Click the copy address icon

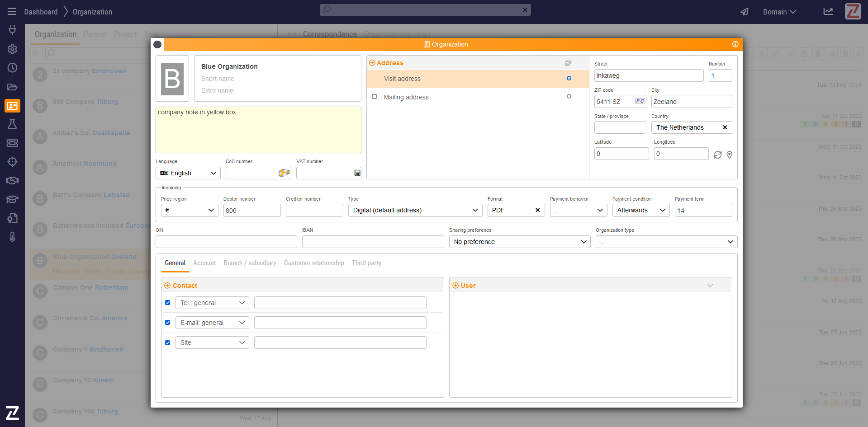568,63
